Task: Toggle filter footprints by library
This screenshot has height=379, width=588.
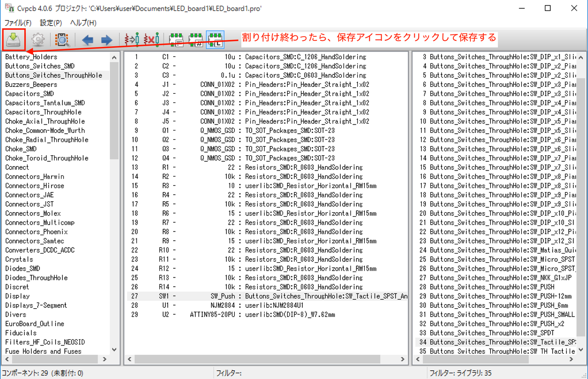Action: (215, 40)
